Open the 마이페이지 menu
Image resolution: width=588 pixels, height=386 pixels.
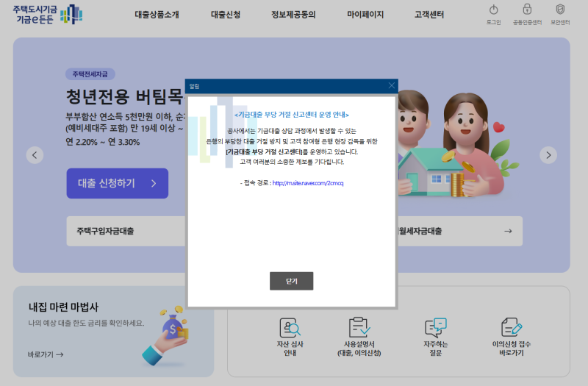pyautogui.click(x=365, y=15)
